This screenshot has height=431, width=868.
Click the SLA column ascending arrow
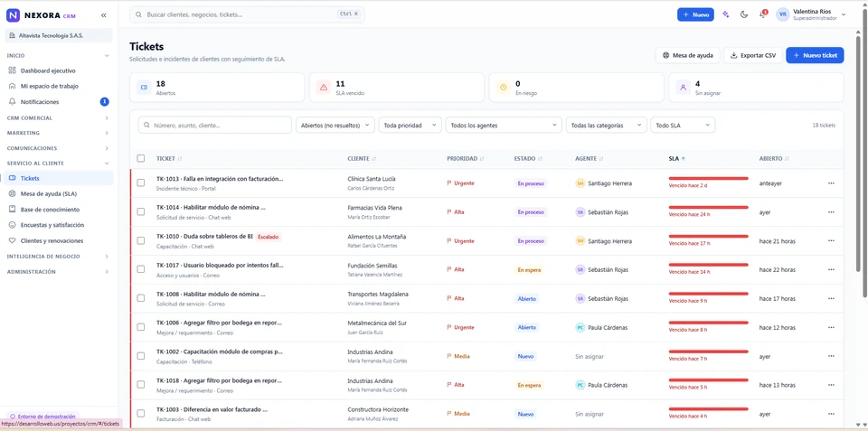pyautogui.click(x=684, y=159)
